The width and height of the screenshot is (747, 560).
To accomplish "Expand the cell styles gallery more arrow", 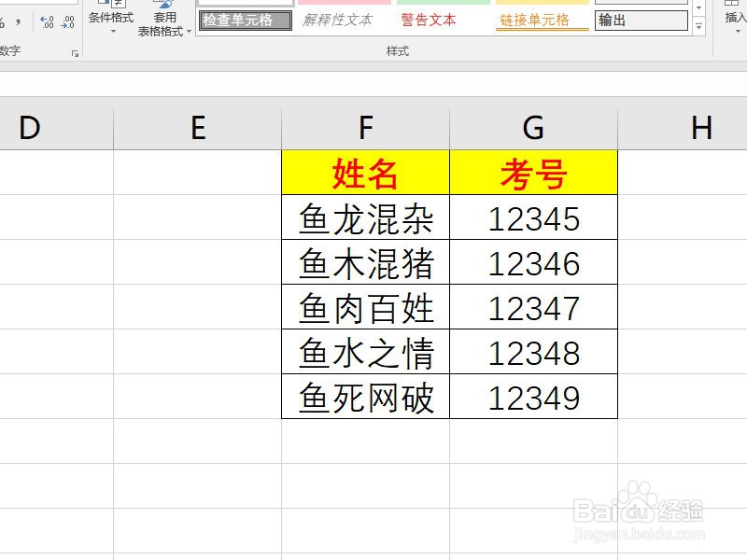I will (698, 26).
